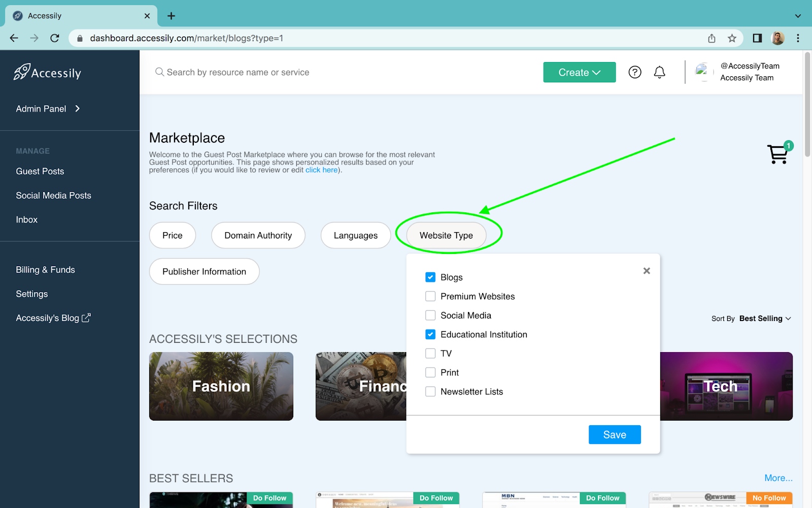Check the Newsletter Lists checkbox

430,391
